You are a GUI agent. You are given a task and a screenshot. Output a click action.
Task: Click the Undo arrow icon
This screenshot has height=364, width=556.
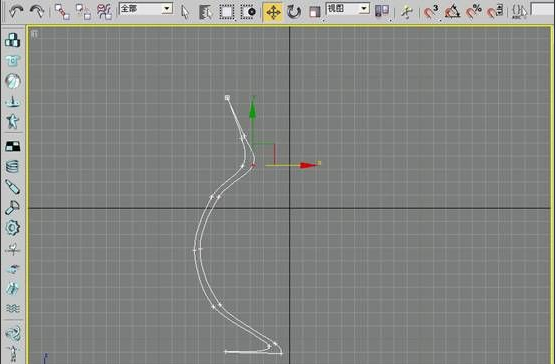(x=15, y=12)
